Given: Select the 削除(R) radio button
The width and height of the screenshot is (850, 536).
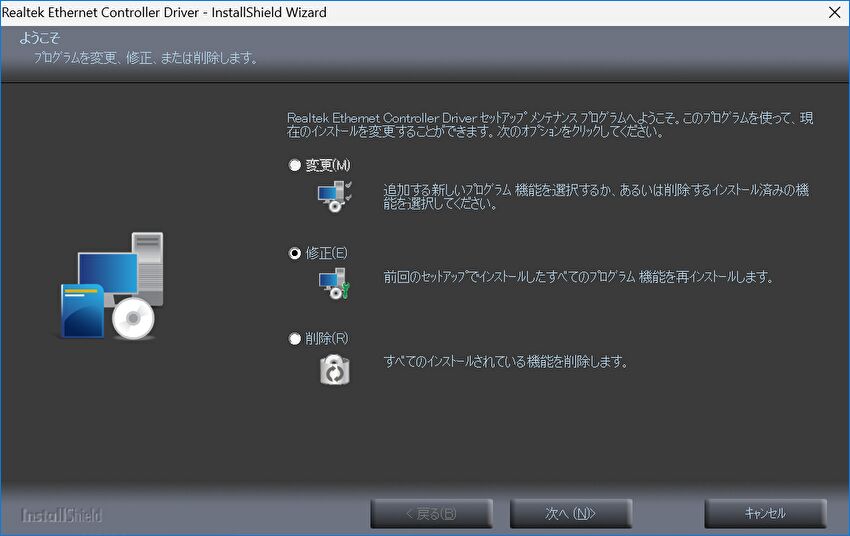Looking at the screenshot, I should (295, 339).
